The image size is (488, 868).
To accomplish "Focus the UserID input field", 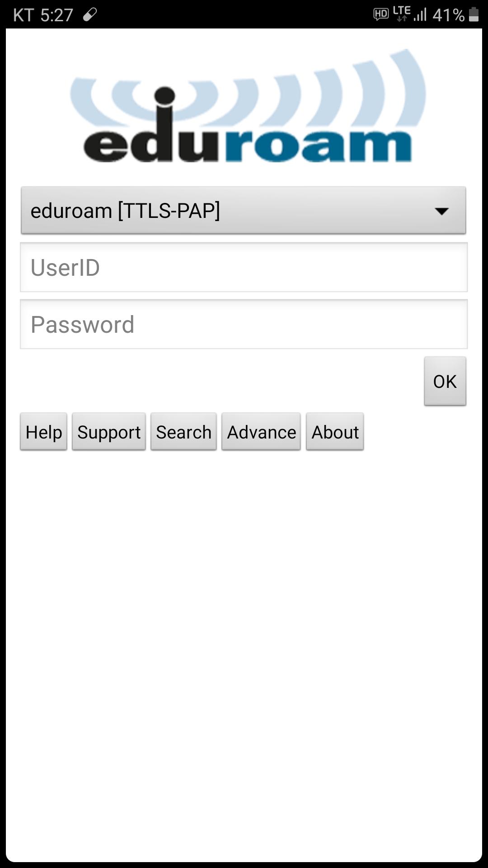I will 244,267.
